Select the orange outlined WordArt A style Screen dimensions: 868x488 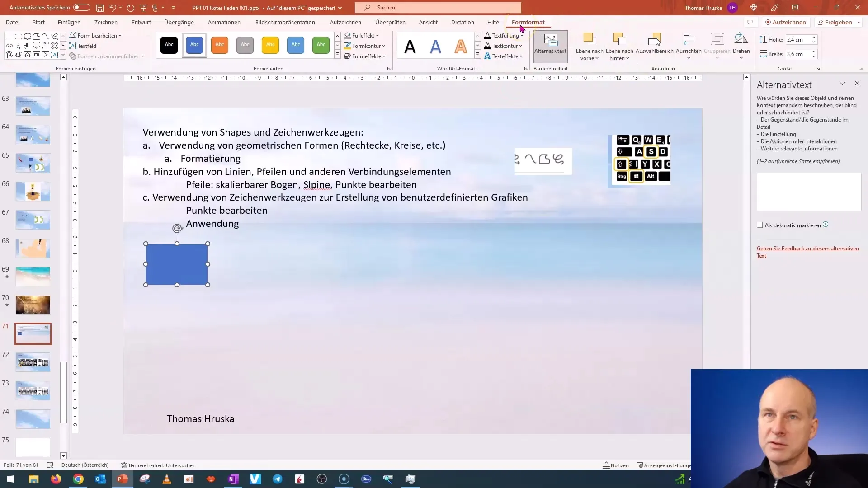(x=461, y=46)
